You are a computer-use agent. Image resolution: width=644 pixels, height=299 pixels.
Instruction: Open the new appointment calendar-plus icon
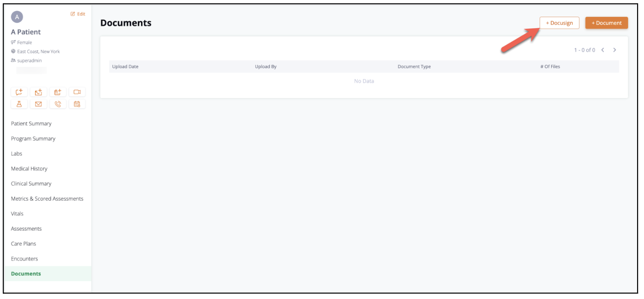coord(58,92)
